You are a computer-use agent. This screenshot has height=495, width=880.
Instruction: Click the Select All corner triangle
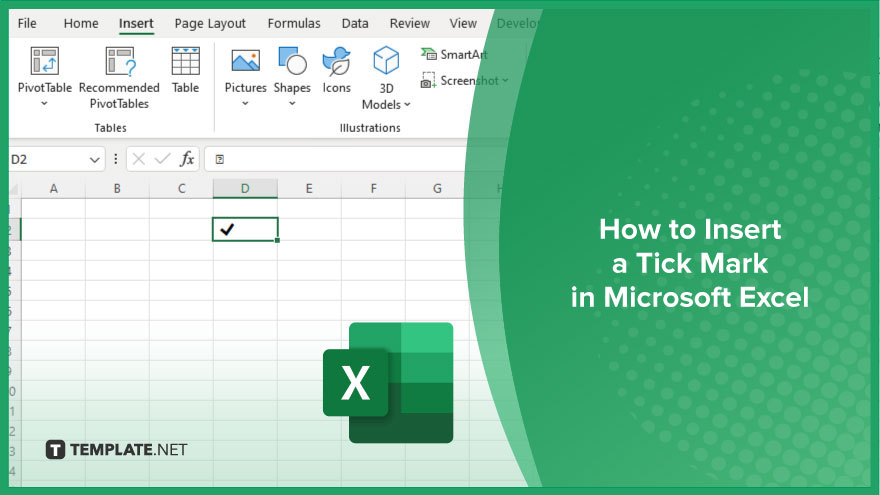pos(15,189)
